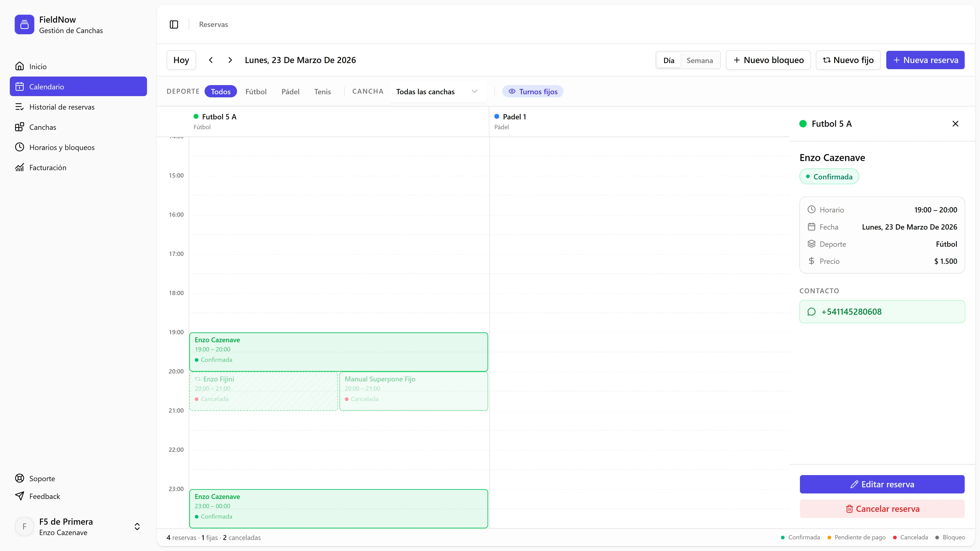Open Facturación chart icon
980x551 pixels.
19,167
